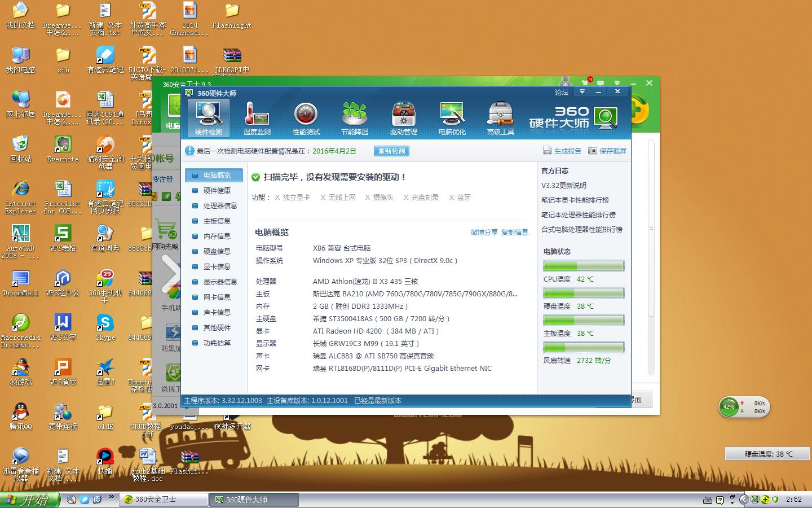Select the Internet Explorer desktop icon
Viewport: 812px width, 508px height.
(21, 197)
